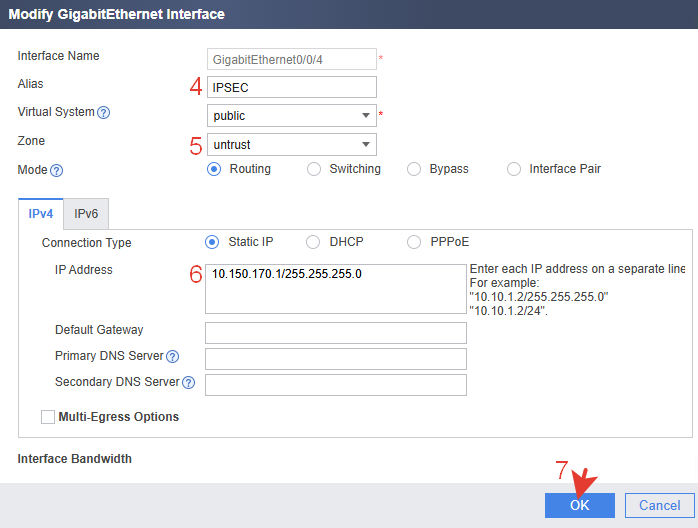The width and height of the screenshot is (698, 528).
Task: Select DHCP connection type
Action: 313,242
